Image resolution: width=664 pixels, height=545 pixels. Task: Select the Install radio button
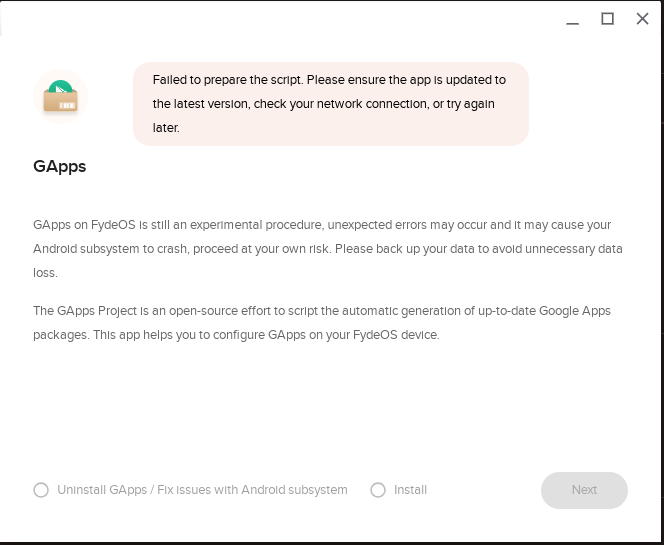(x=378, y=490)
